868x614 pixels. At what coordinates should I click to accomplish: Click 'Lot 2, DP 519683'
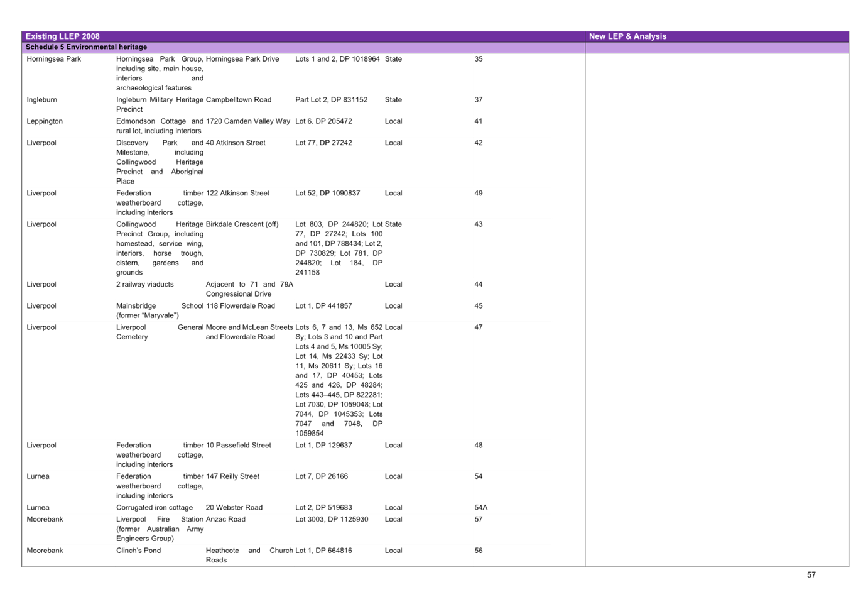click(323, 508)
